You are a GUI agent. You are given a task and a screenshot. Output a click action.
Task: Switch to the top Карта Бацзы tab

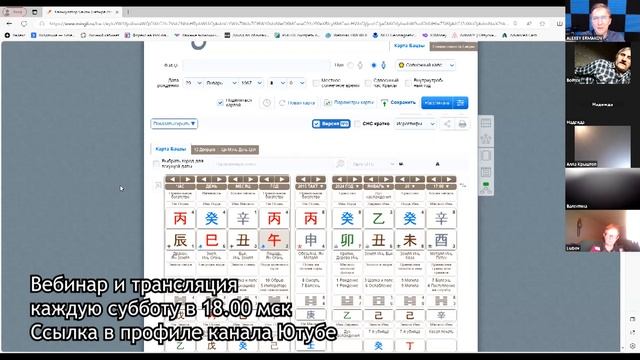coord(409,46)
